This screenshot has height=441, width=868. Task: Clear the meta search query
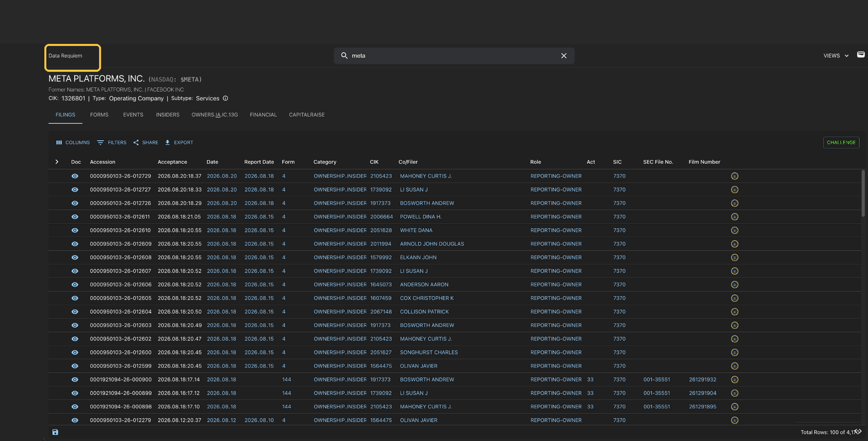[x=564, y=55]
